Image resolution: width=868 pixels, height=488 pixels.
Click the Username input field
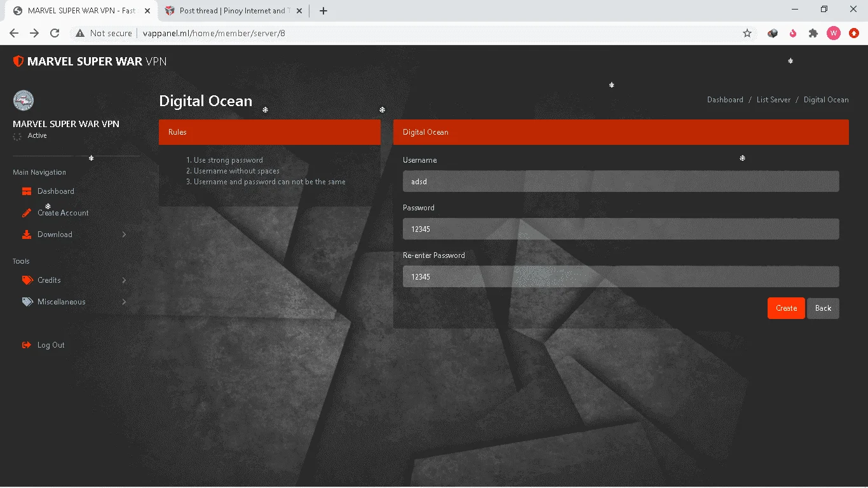(621, 181)
